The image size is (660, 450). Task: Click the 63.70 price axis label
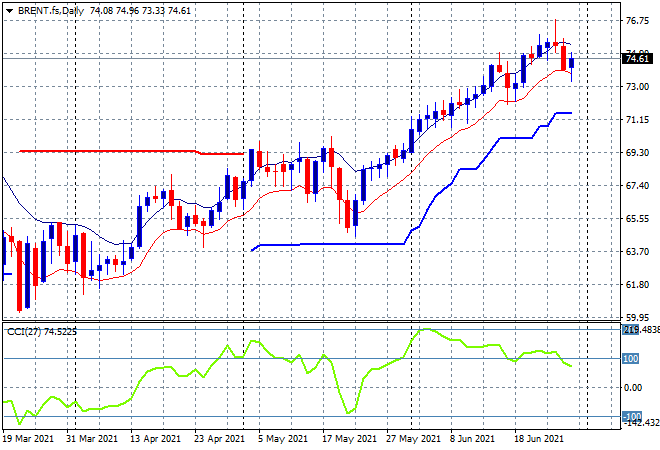click(x=637, y=251)
